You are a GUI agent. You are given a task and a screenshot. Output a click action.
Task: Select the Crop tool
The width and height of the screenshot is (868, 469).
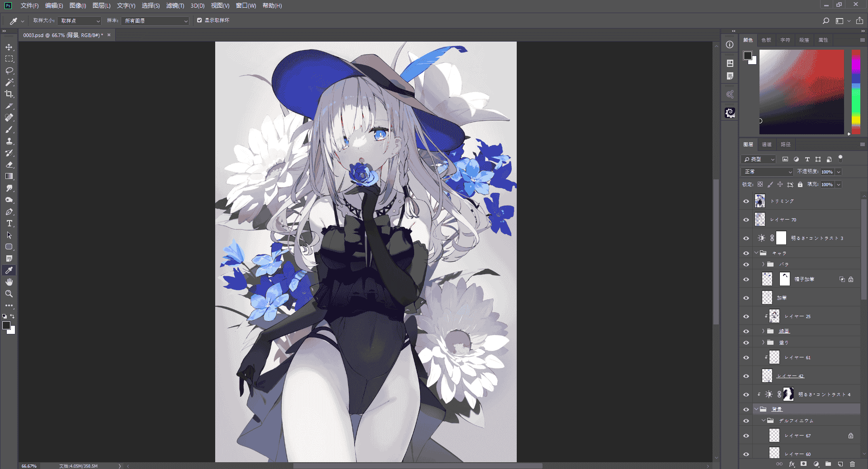pos(9,94)
